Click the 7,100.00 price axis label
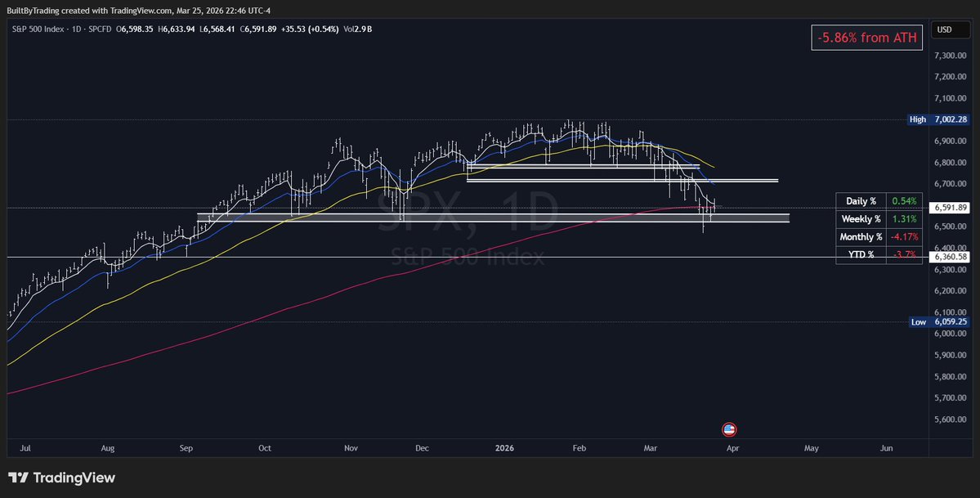The height and width of the screenshot is (498, 980). (x=950, y=98)
